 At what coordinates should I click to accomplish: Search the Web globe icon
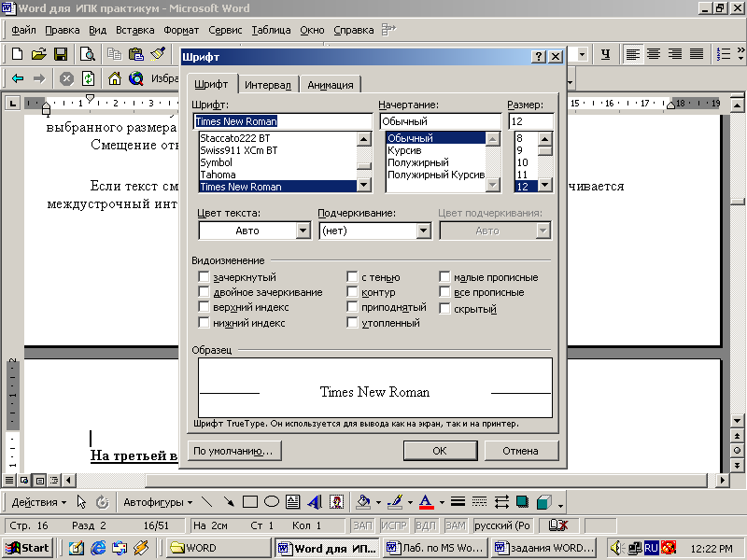click(x=136, y=78)
